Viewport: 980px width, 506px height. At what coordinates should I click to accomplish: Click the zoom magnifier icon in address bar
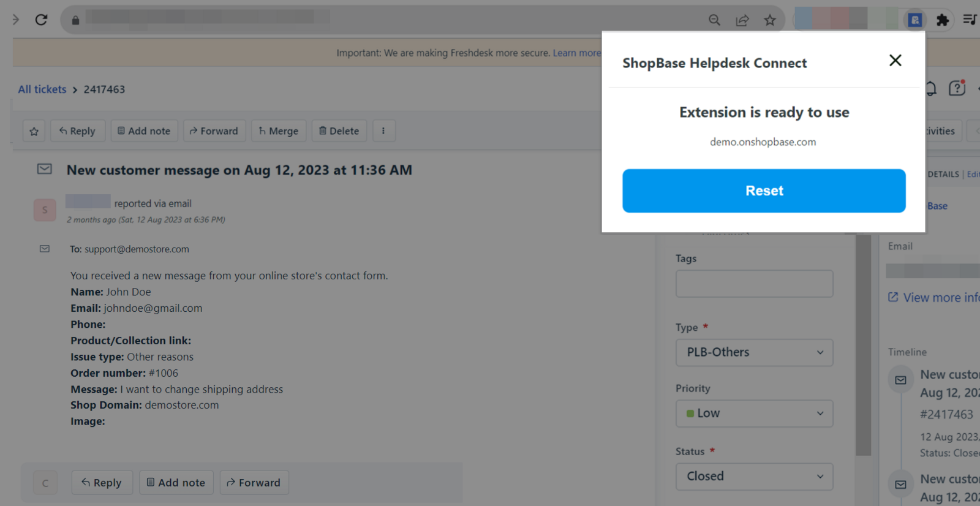714,20
